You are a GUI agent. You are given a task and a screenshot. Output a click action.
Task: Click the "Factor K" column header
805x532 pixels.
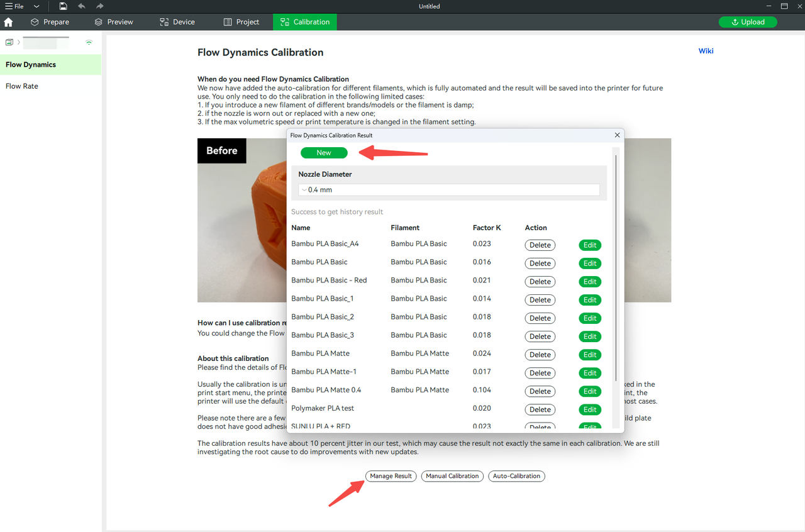click(x=487, y=228)
